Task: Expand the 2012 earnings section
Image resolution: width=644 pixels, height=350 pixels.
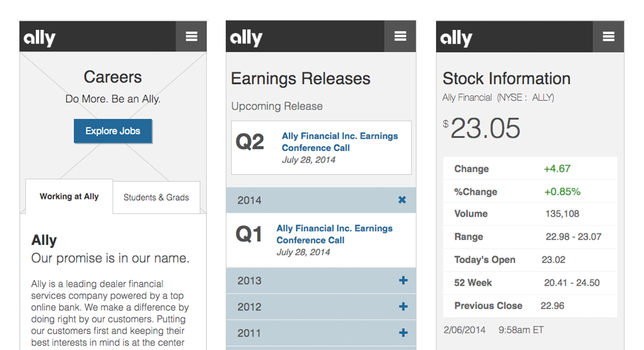Action: (321, 307)
